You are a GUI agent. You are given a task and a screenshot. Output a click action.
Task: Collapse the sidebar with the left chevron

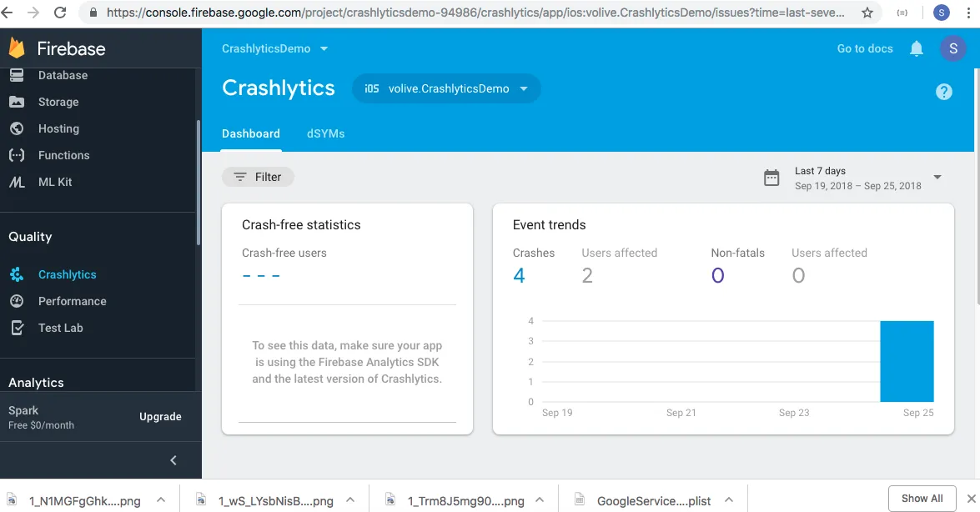(x=173, y=460)
